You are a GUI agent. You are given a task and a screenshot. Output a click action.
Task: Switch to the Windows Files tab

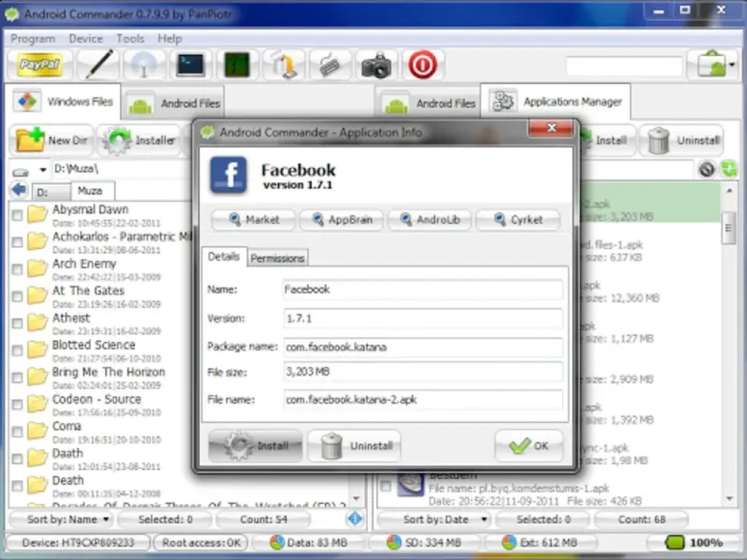[x=63, y=102]
